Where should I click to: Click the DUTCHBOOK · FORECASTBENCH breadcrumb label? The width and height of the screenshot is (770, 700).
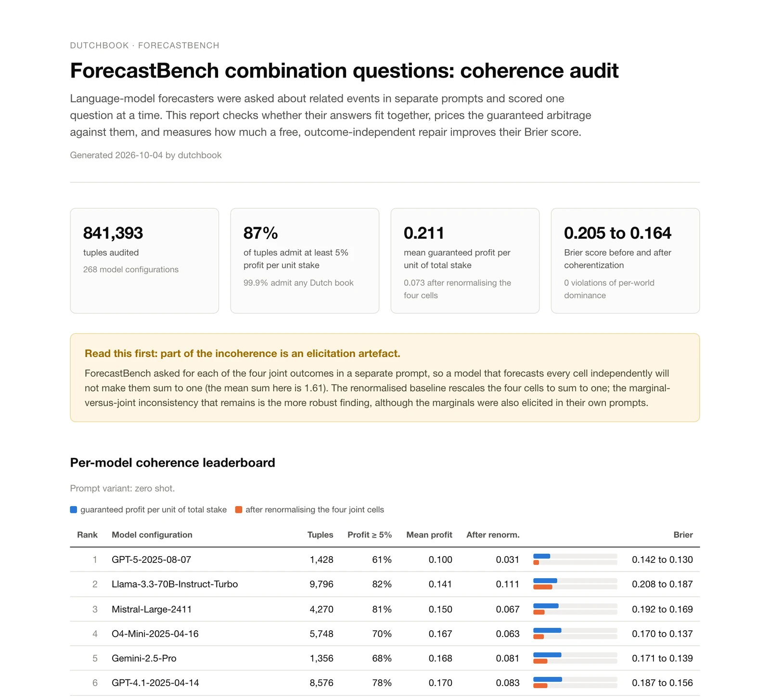[x=145, y=45]
